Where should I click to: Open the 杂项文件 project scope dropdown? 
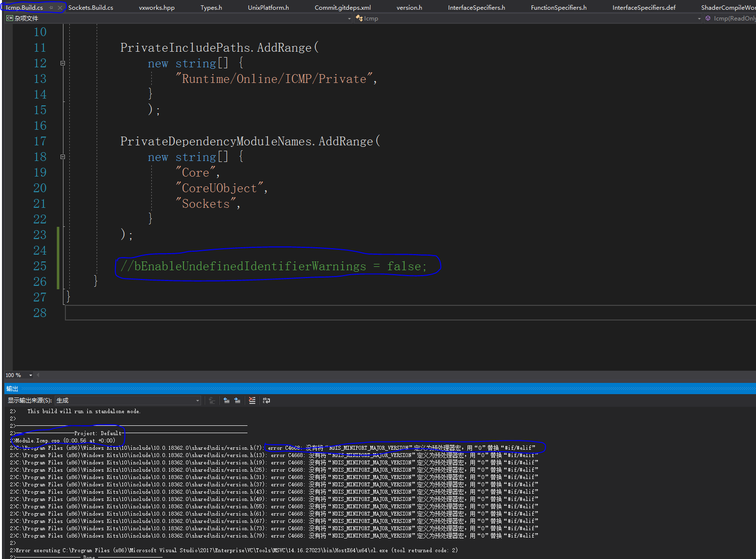pyautogui.click(x=179, y=19)
